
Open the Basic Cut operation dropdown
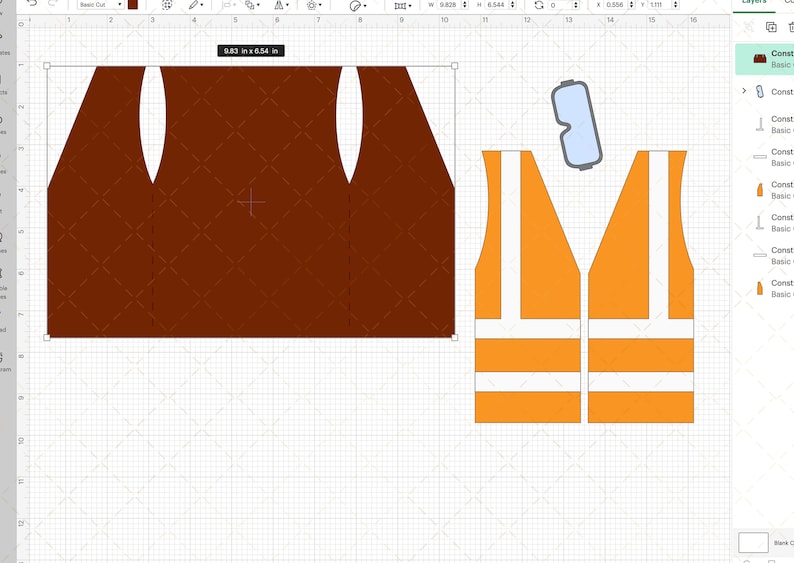tap(100, 5)
